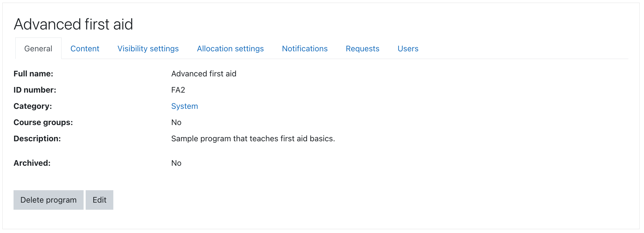Screen dimensions: 644x233
Task: Show the Users tab
Action: point(408,49)
